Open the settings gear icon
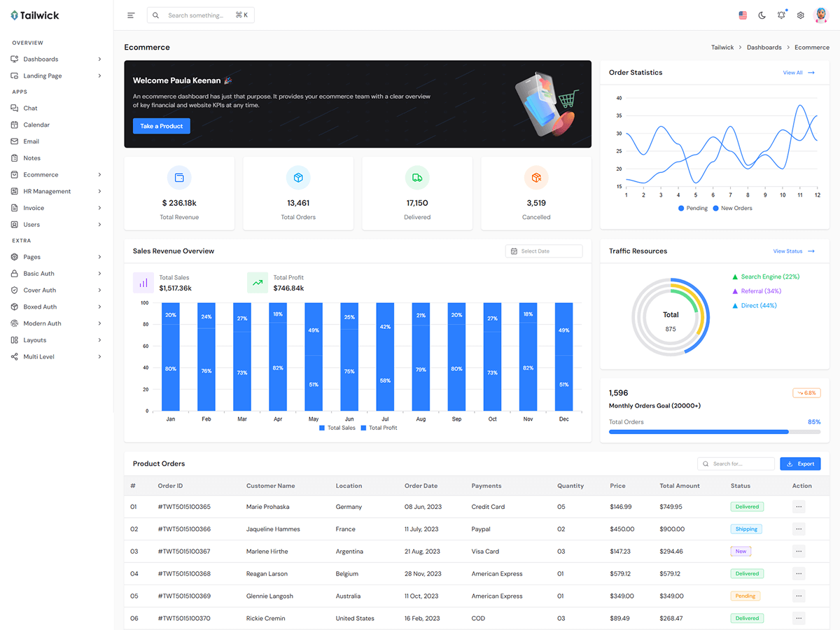The image size is (840, 630). 801,15
